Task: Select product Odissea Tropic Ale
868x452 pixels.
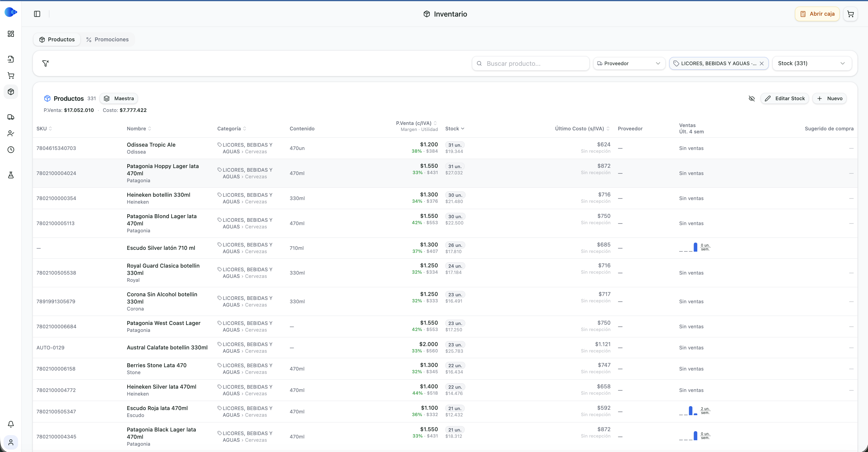Action: pyautogui.click(x=151, y=145)
